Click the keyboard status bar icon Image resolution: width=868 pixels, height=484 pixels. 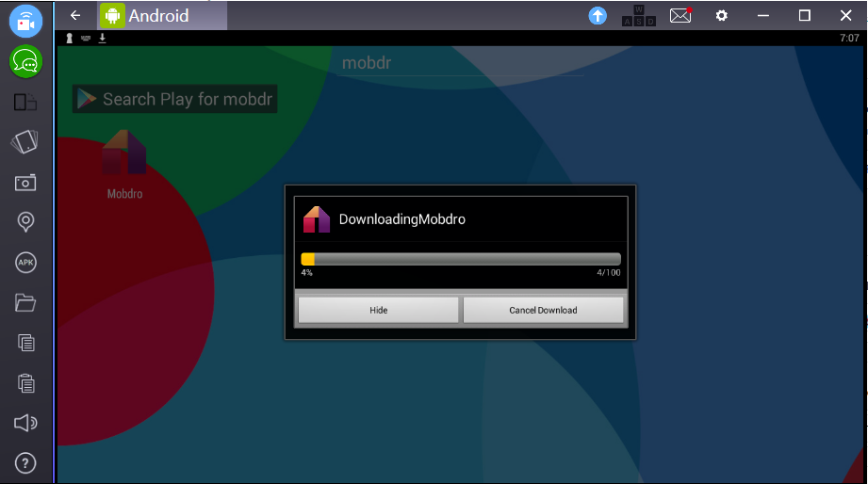point(86,38)
